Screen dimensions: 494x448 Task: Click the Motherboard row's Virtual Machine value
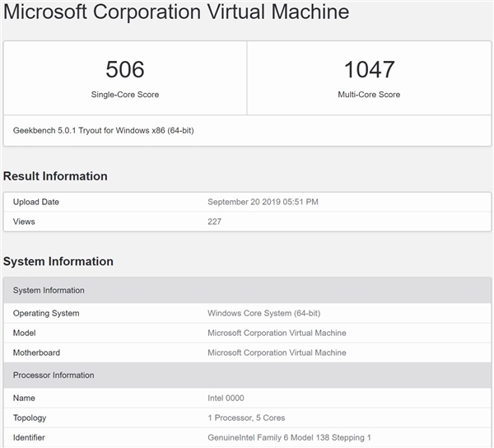click(x=277, y=352)
